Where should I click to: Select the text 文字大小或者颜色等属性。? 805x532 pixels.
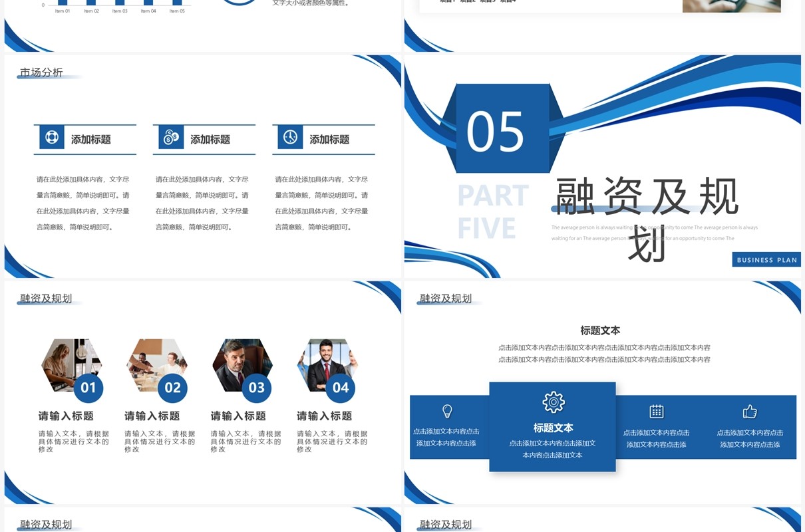[x=311, y=3]
